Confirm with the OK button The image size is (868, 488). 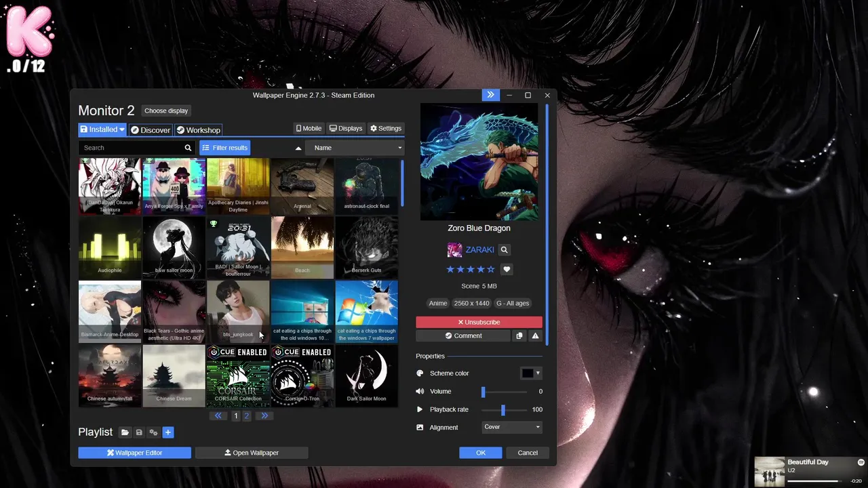point(481,453)
